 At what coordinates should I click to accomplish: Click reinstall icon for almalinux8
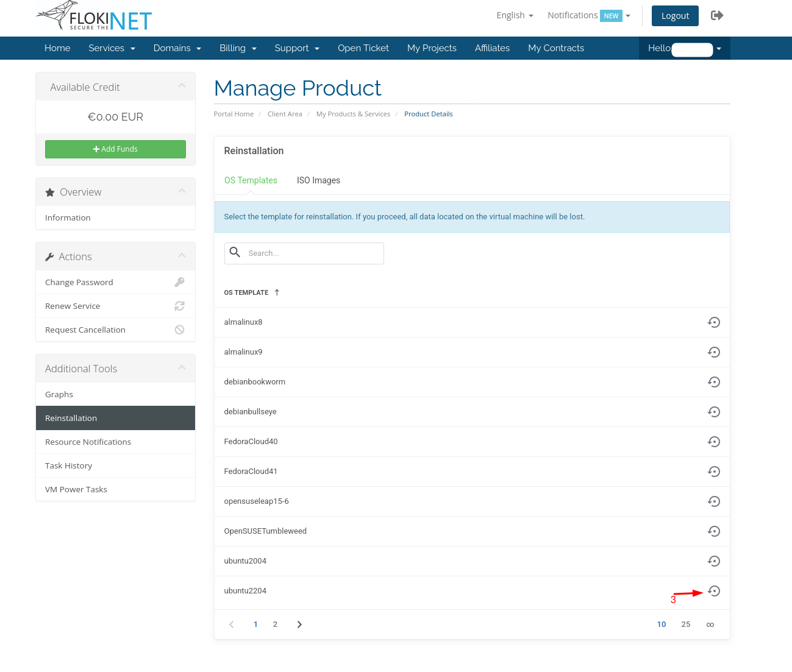(714, 322)
